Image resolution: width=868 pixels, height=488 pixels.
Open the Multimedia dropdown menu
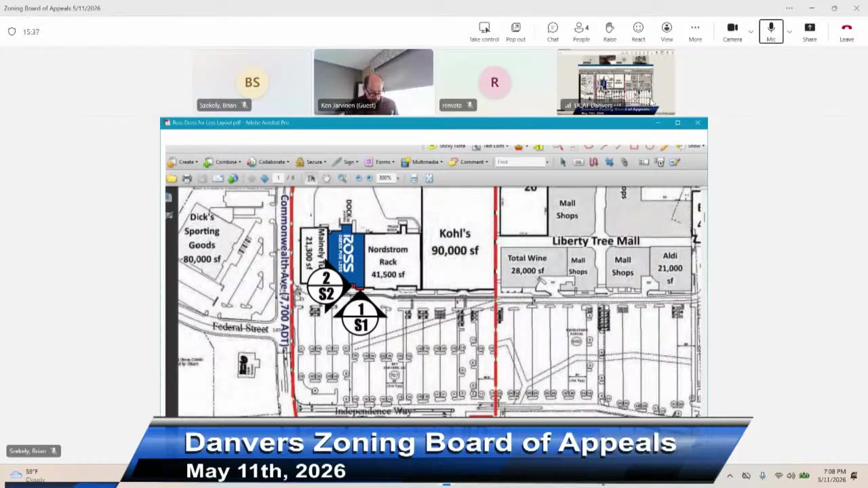click(x=421, y=162)
